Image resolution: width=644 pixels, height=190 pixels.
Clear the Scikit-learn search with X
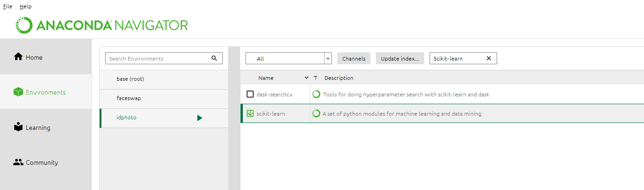(x=488, y=58)
